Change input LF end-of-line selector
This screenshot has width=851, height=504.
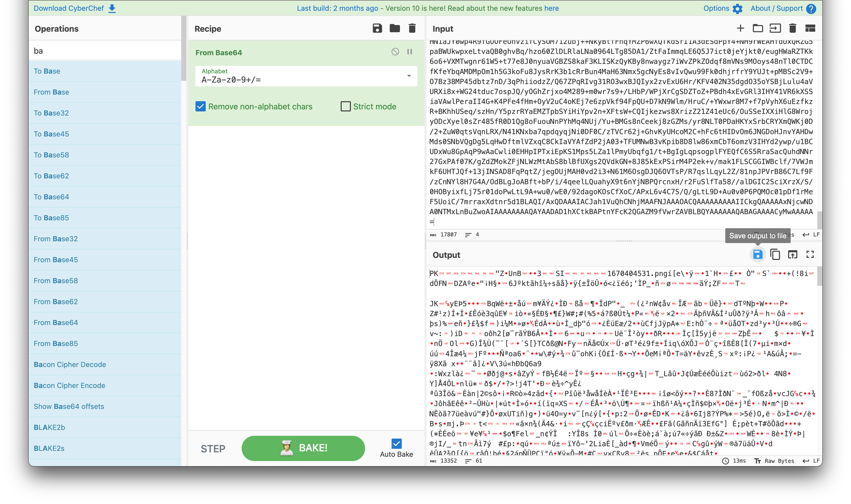coord(811,235)
